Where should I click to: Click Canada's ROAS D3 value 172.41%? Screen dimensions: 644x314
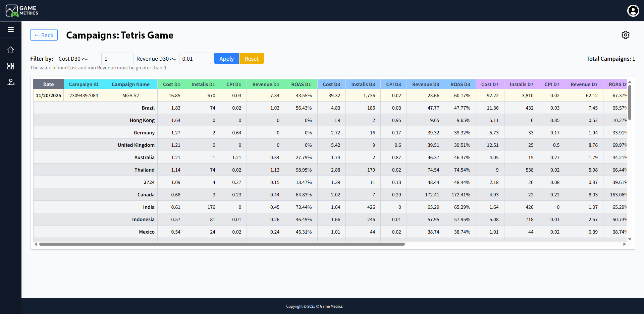461,195
